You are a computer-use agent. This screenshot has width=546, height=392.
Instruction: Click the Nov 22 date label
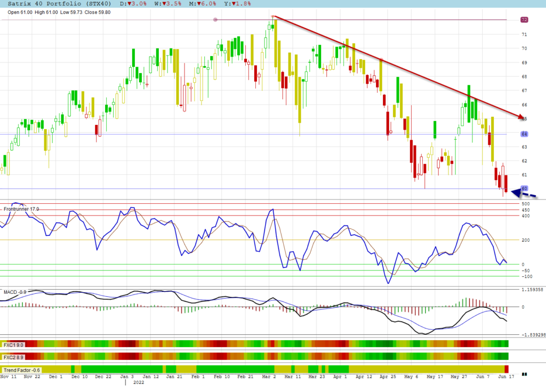click(32, 377)
